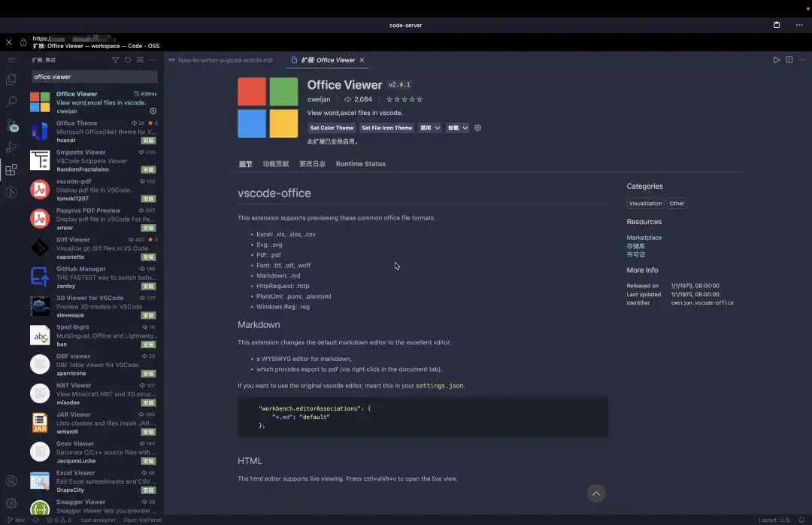Image resolution: width=812 pixels, height=525 pixels.
Task: Click the gear in the Office Viewer list row
Action: click(x=153, y=111)
